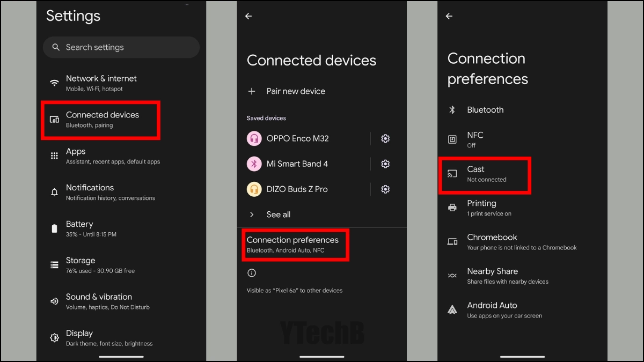644x362 pixels.
Task: Click the DIZO Buds Z Pro headphone icon
Action: [x=254, y=189]
